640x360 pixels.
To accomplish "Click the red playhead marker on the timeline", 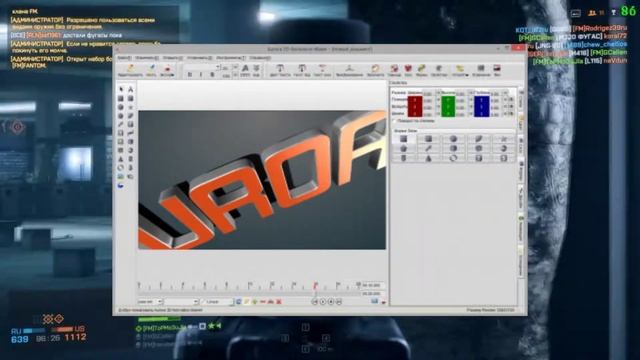I will tap(315, 285).
